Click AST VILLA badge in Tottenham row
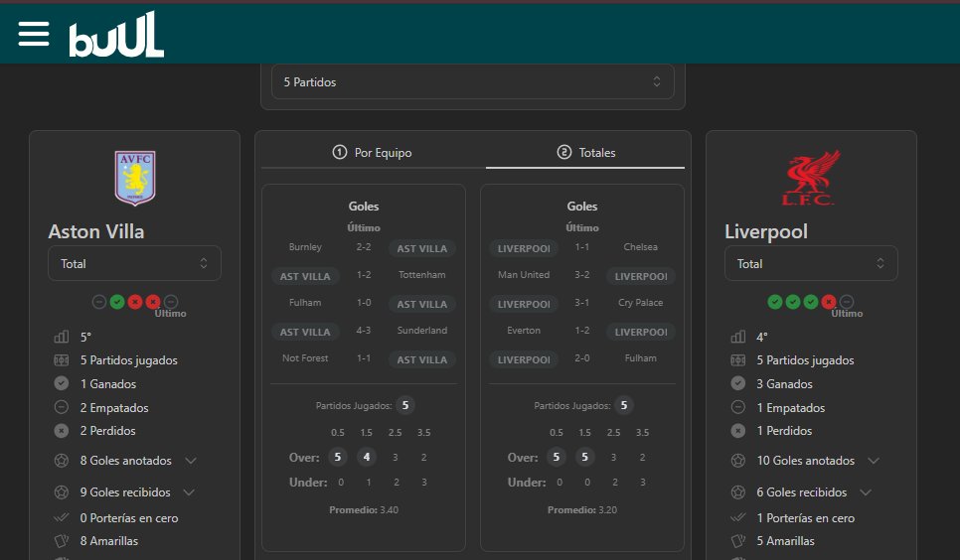960x560 pixels. click(305, 277)
